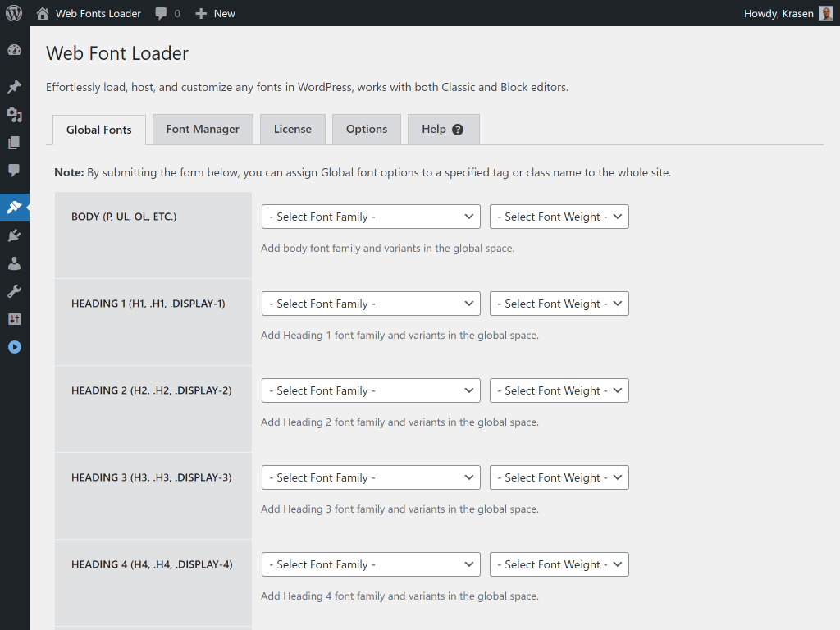840x630 pixels.
Task: Open Heading 3 Select Font Family dropdown
Action: point(371,477)
